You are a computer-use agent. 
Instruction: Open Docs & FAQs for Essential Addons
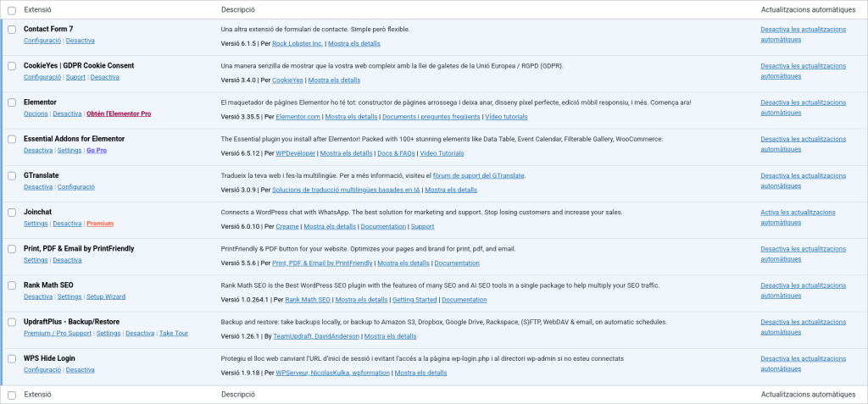[x=396, y=153]
